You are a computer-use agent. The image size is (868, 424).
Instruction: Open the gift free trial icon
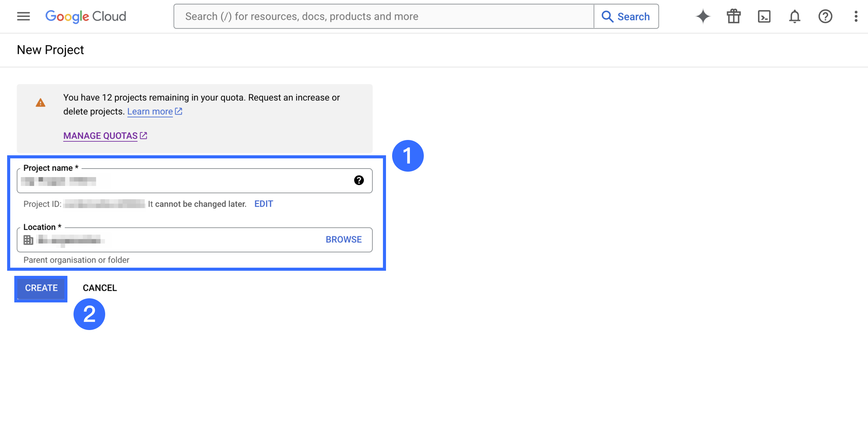(x=734, y=16)
